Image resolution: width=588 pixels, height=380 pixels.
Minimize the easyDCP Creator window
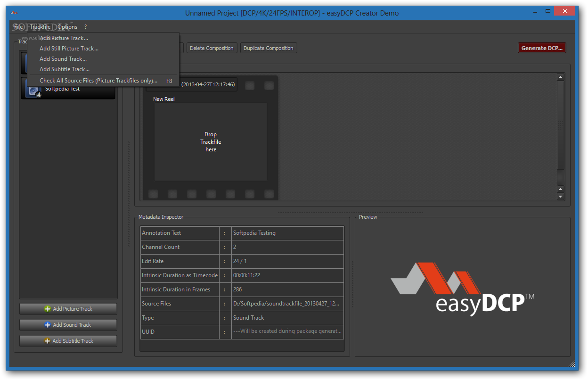coord(535,11)
